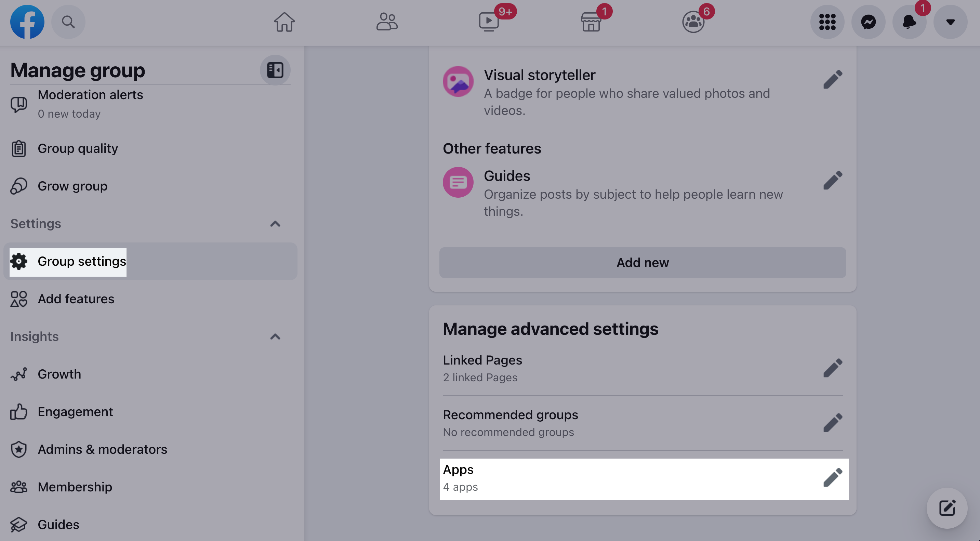
Task: Click the Group settings gear icon
Action: [x=19, y=261]
